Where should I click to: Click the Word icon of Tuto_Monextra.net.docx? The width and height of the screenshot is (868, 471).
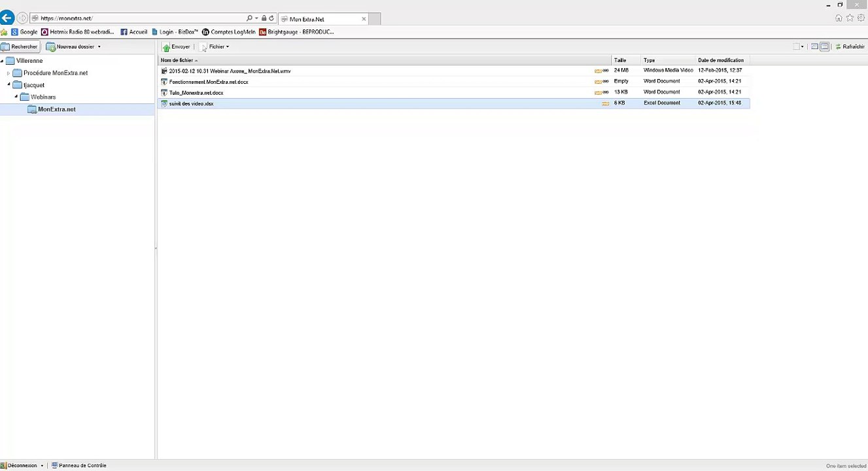coord(164,93)
